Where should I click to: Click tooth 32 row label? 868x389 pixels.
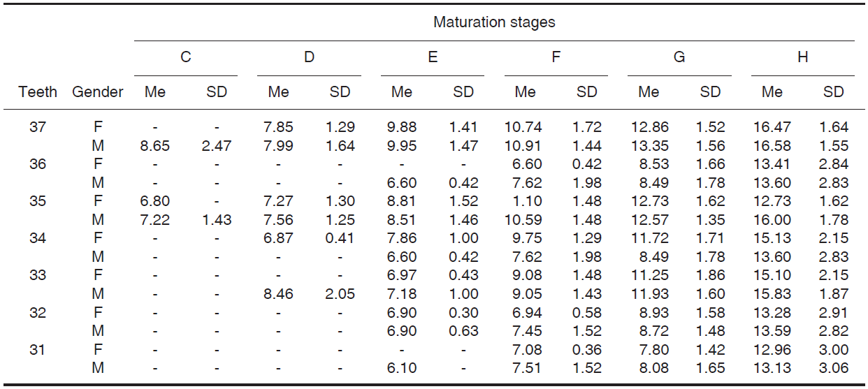(x=38, y=313)
